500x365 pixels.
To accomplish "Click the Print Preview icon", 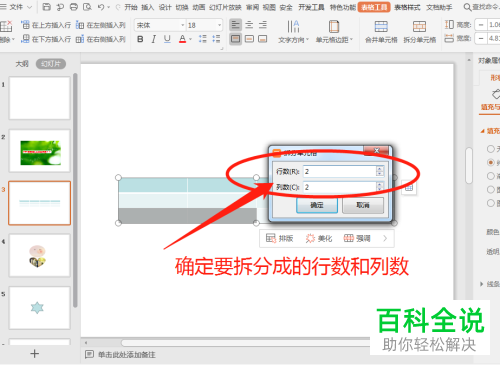I will click(87, 7).
